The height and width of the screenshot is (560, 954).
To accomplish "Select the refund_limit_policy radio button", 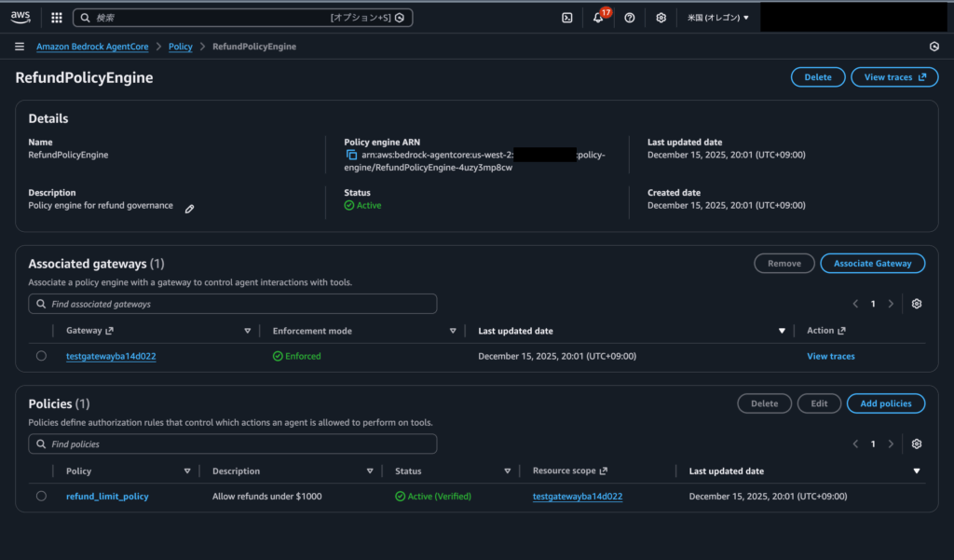I will [41, 497].
